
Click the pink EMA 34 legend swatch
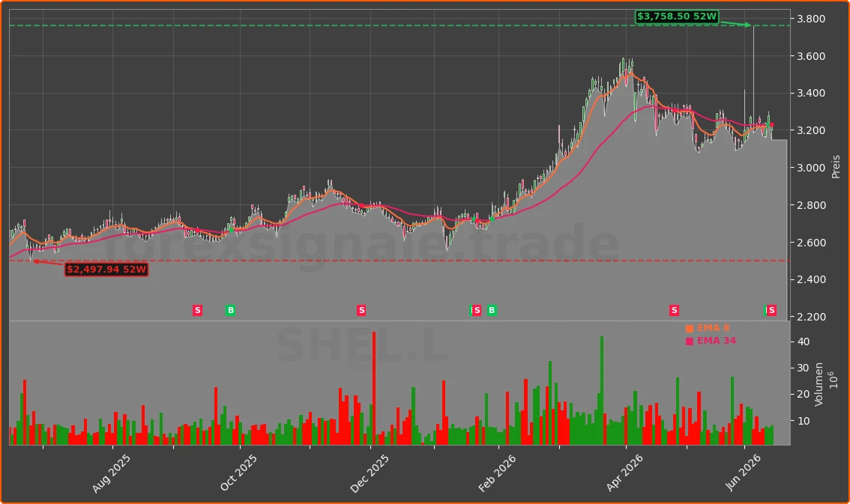click(x=690, y=341)
